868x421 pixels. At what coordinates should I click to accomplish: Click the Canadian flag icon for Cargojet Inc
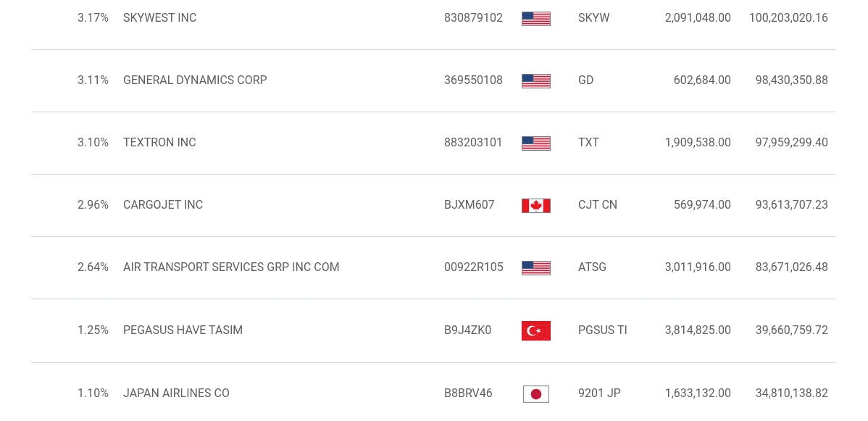click(x=536, y=206)
